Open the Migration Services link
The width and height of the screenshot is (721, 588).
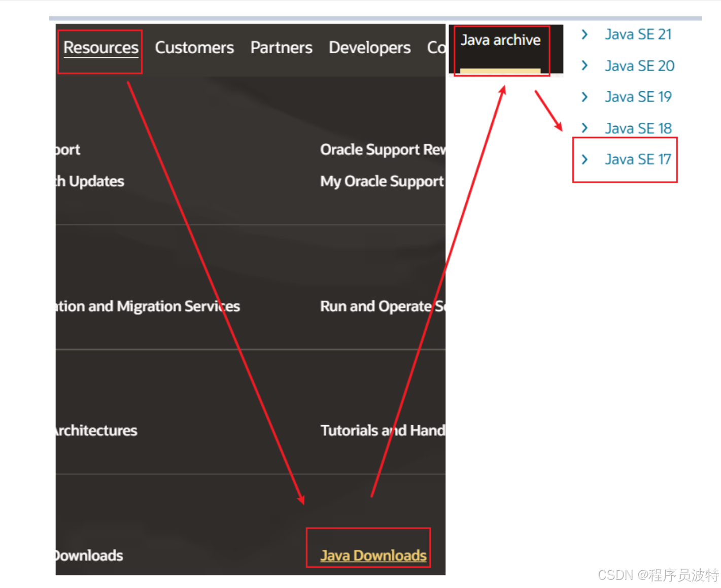[x=148, y=306]
